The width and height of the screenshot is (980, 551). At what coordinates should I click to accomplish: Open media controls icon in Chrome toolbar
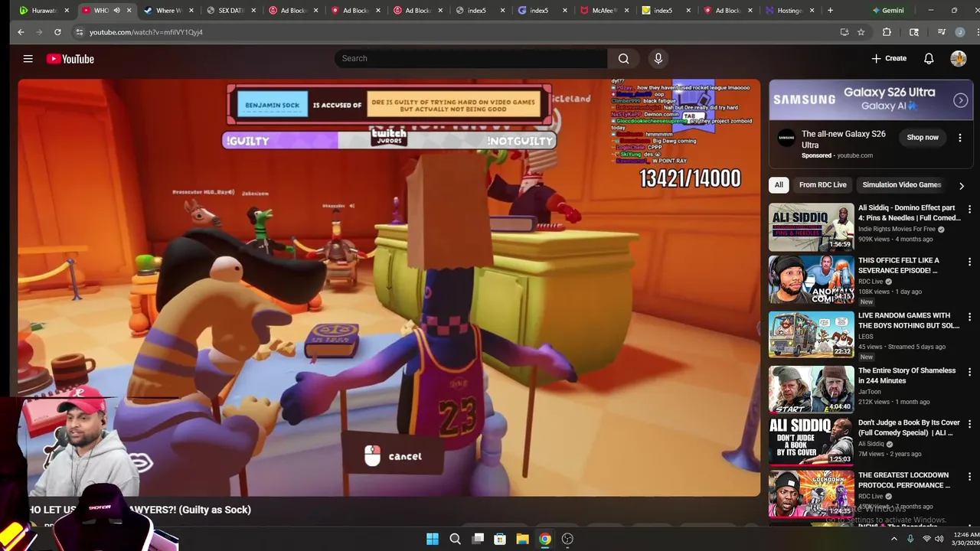tap(942, 32)
